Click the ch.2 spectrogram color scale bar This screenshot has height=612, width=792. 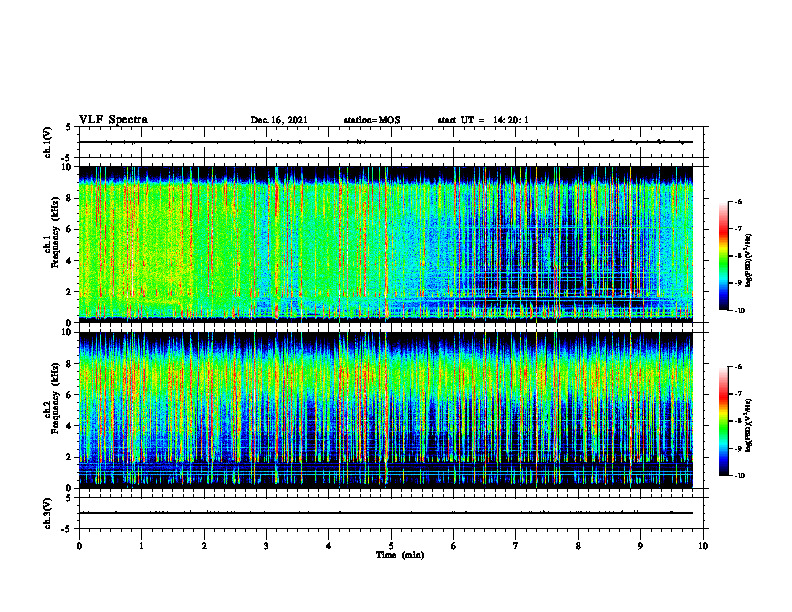point(723,421)
